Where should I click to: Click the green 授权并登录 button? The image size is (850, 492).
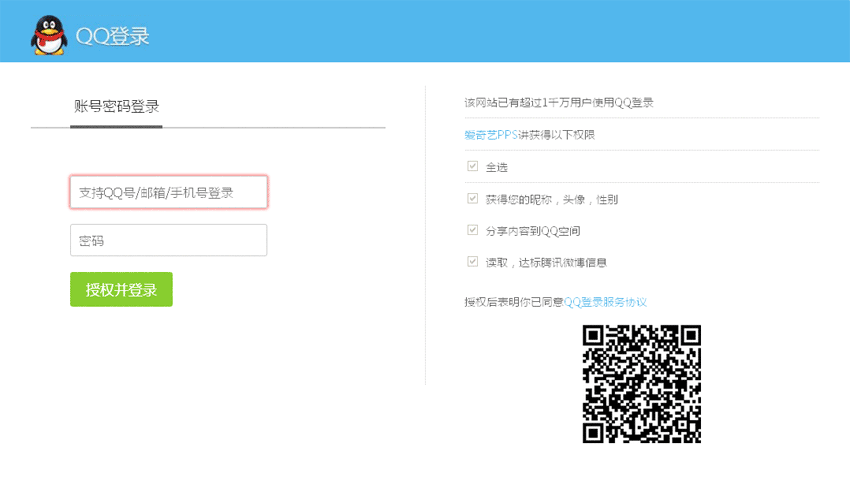point(121,289)
